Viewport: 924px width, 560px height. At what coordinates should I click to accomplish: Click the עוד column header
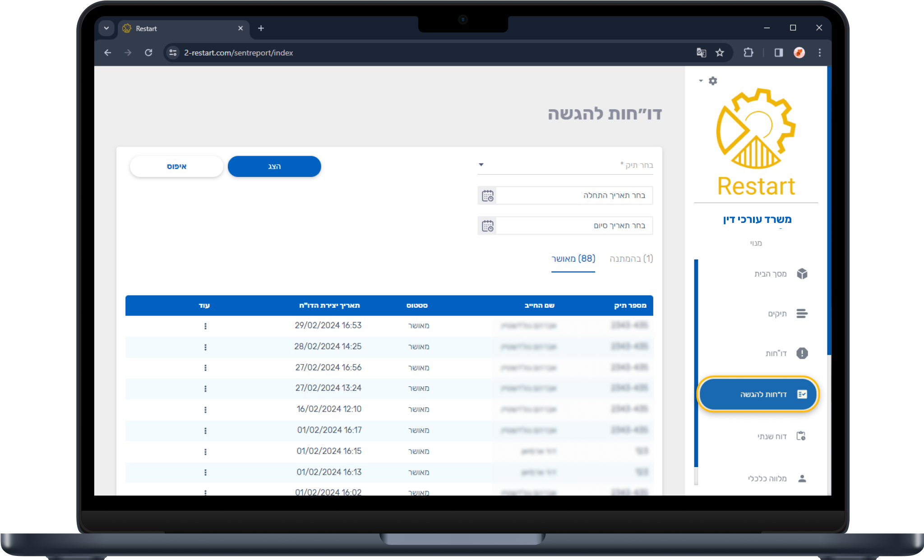[204, 305]
